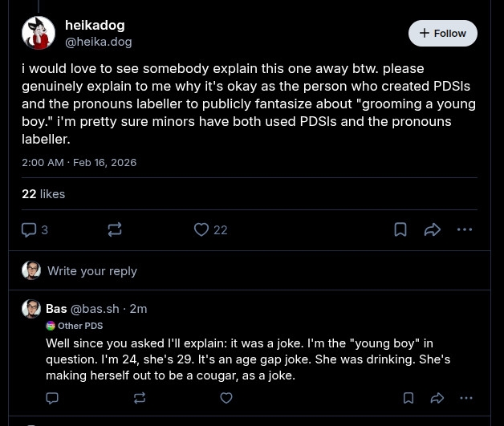
Task: Repost Bas's comment
Action: [140, 398]
